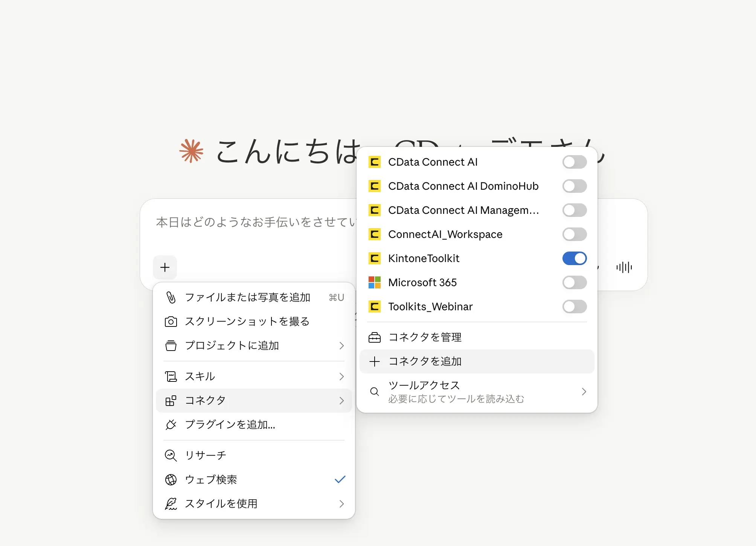Select プラグインを追加... menu item
The width and height of the screenshot is (756, 546).
pos(254,425)
